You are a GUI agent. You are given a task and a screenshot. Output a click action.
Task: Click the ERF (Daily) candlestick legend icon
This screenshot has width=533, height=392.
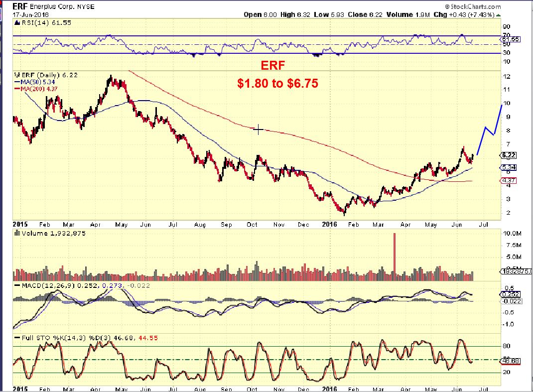(x=17, y=75)
